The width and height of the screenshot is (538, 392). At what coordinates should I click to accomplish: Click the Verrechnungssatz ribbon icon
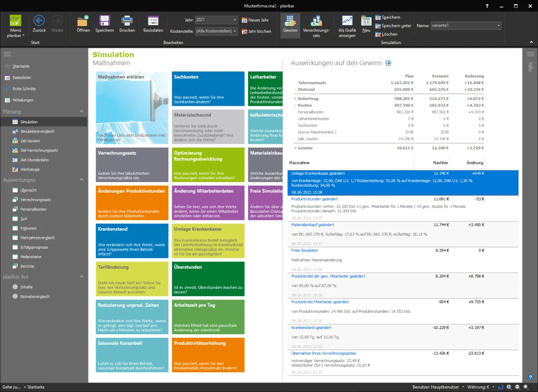pyautogui.click(x=316, y=21)
